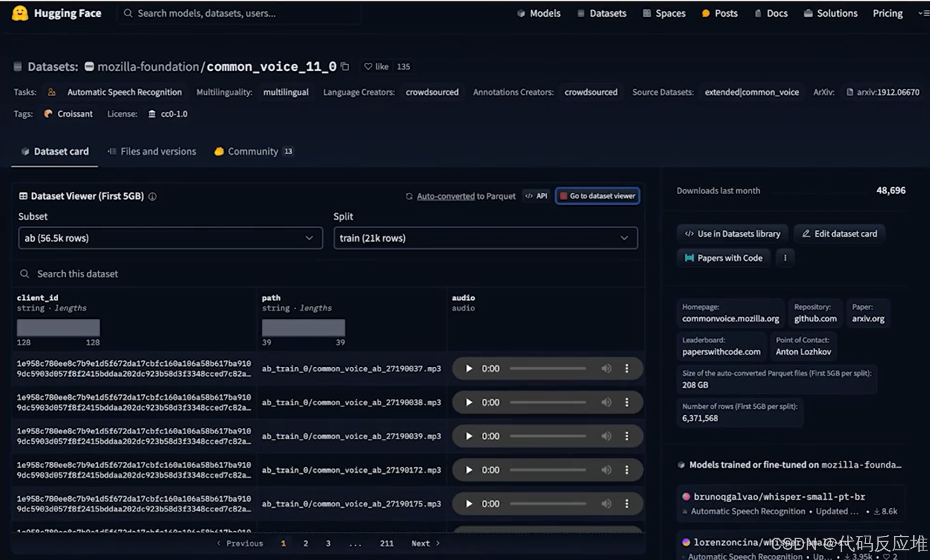Switch to the Community tab
The width and height of the screenshot is (930, 560).
point(252,151)
